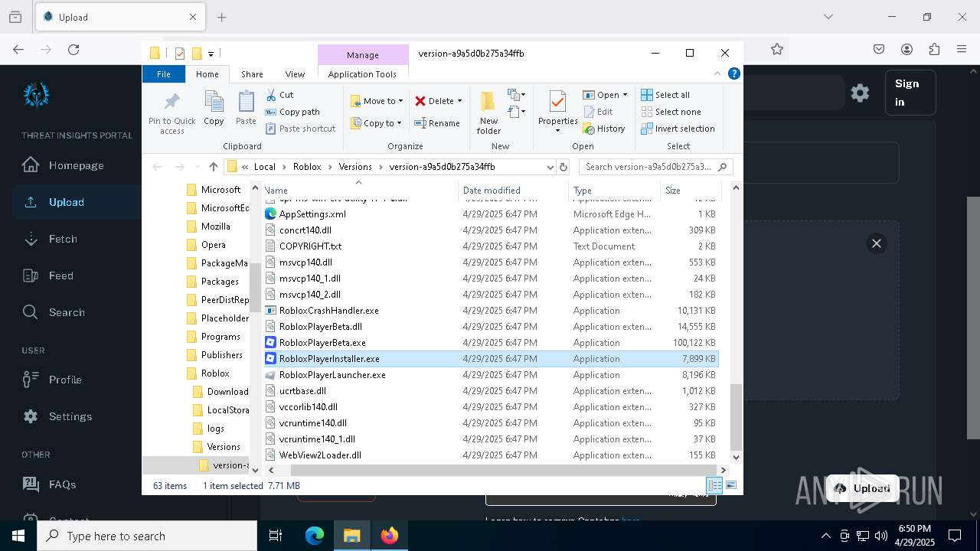Select the logs folder in tree
This screenshot has width=980, height=551.
pos(215,429)
